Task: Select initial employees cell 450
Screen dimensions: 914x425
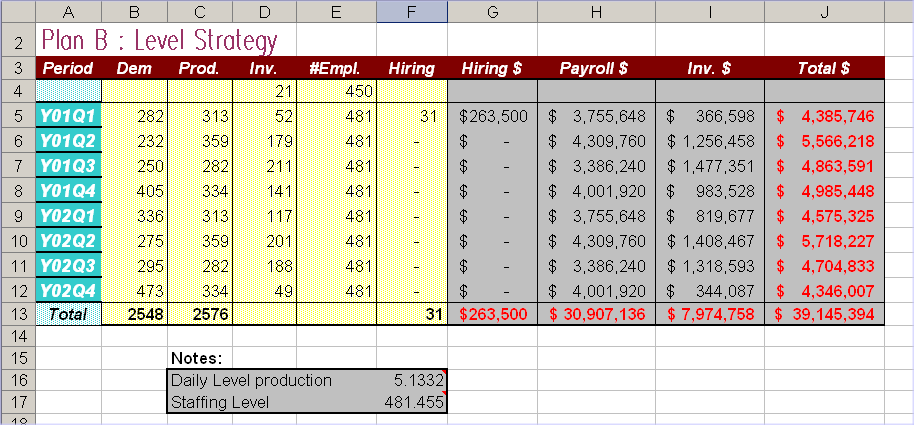Action: click(336, 91)
